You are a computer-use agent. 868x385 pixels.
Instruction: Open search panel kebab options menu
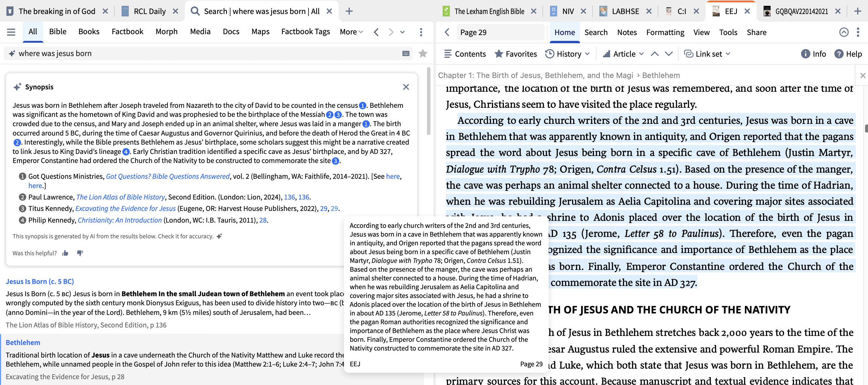421,32
